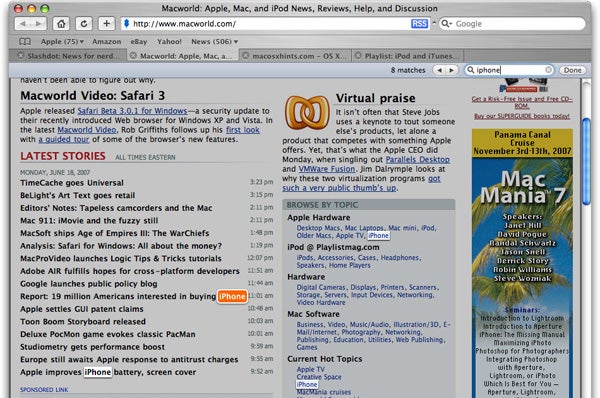Open Adobe AIR fulfills hopes story
Viewport: 600px width, 398px height.
(x=130, y=271)
